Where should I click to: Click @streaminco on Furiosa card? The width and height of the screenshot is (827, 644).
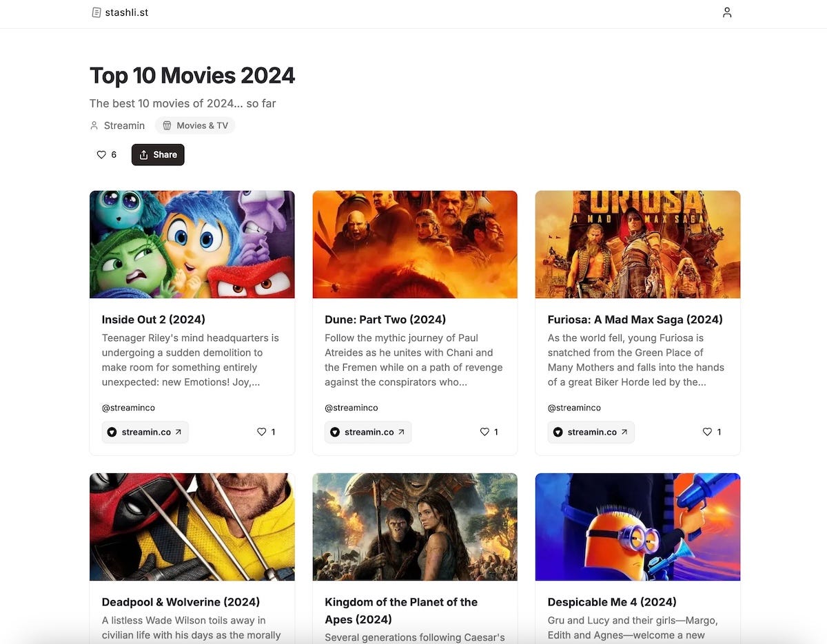click(x=574, y=408)
